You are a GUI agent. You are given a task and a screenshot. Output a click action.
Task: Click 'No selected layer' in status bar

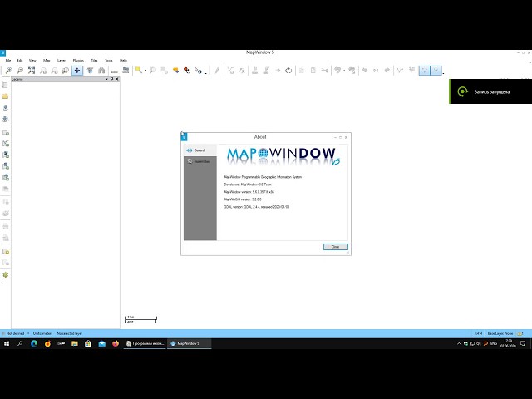pyautogui.click(x=70, y=333)
